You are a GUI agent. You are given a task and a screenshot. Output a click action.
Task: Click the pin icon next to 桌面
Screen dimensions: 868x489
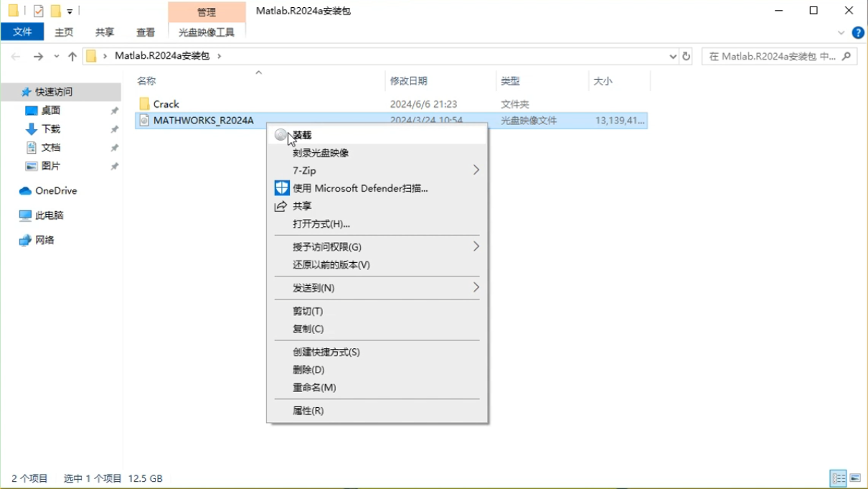click(x=114, y=111)
